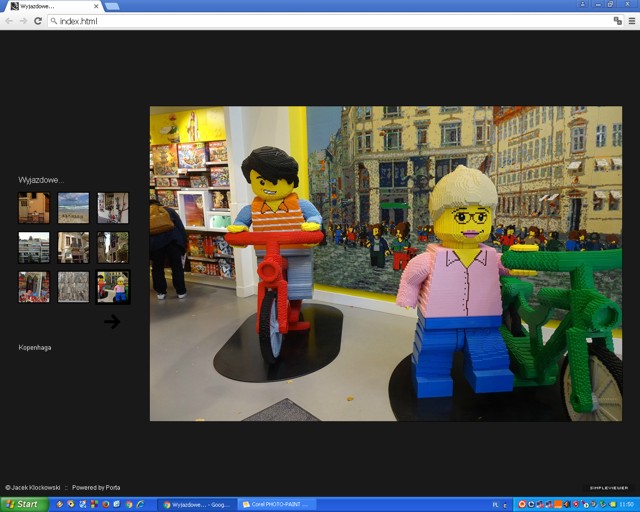Open the beach thumbnail
The height and width of the screenshot is (512, 640).
[73, 208]
